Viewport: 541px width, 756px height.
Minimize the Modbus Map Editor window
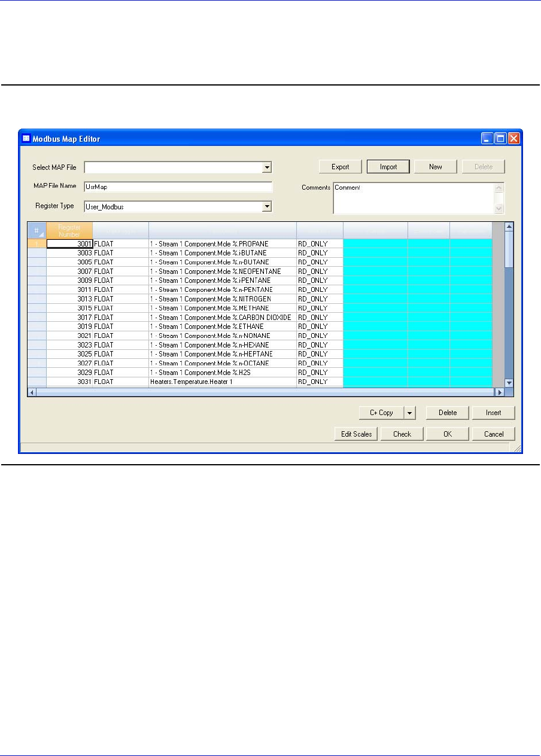point(488,138)
